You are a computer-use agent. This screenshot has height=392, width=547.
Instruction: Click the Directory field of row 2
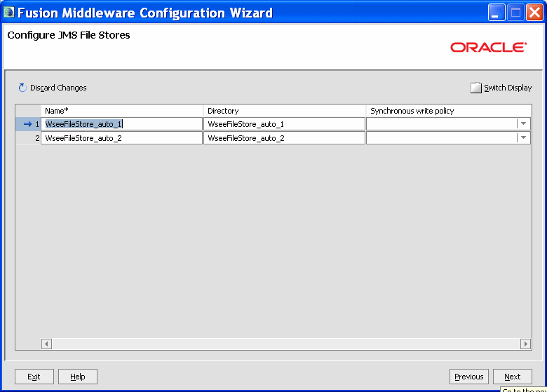[284, 137]
